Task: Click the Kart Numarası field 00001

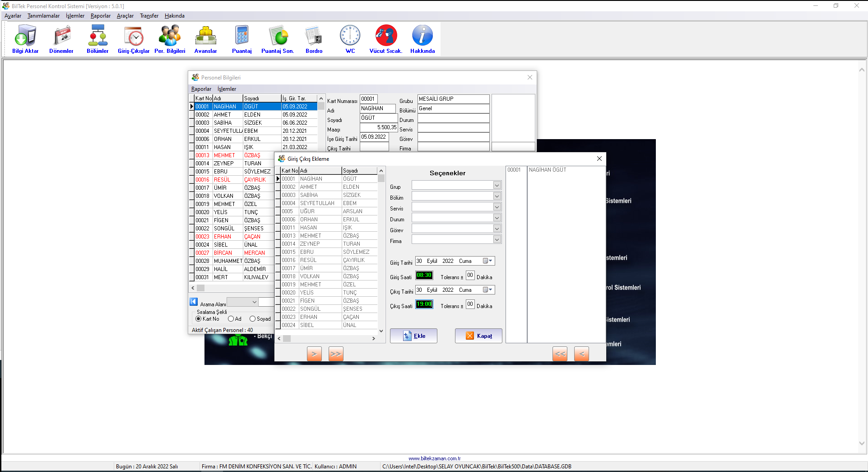Action: pos(369,99)
